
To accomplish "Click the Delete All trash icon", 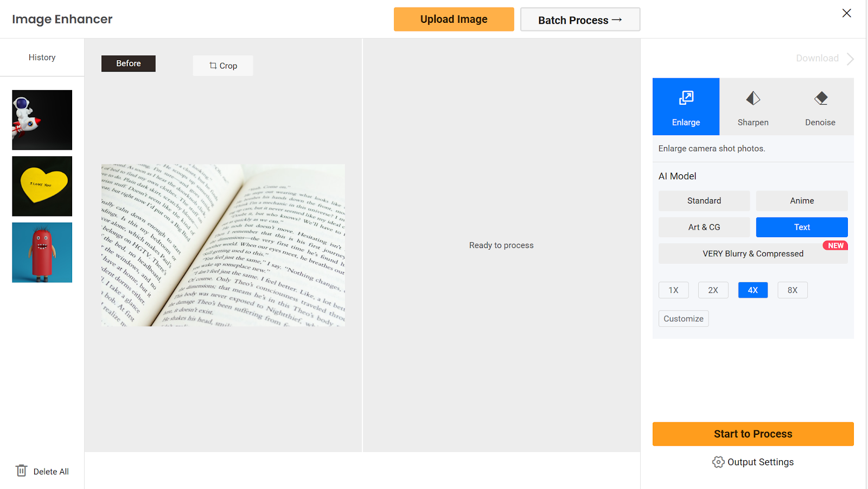I will pos(22,471).
